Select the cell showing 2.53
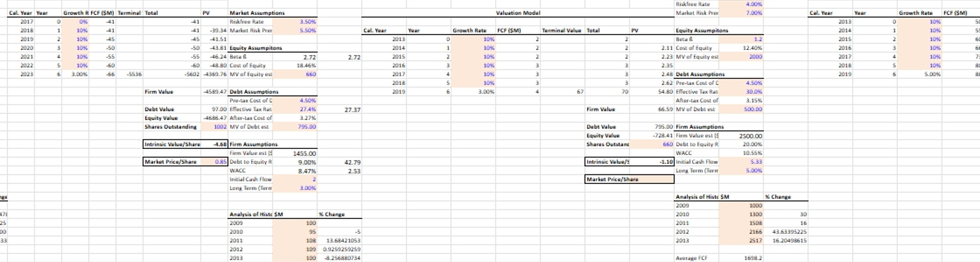Image resolution: width=980 pixels, height=262 pixels. (340, 170)
